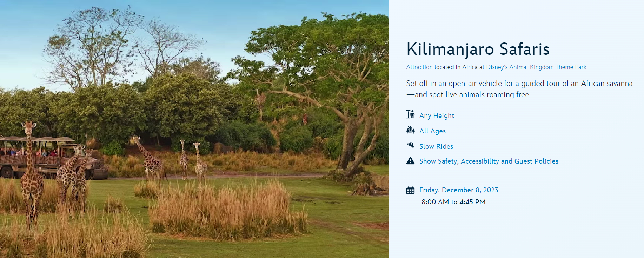Select the Any Height link
The image size is (644, 258).
(x=437, y=115)
